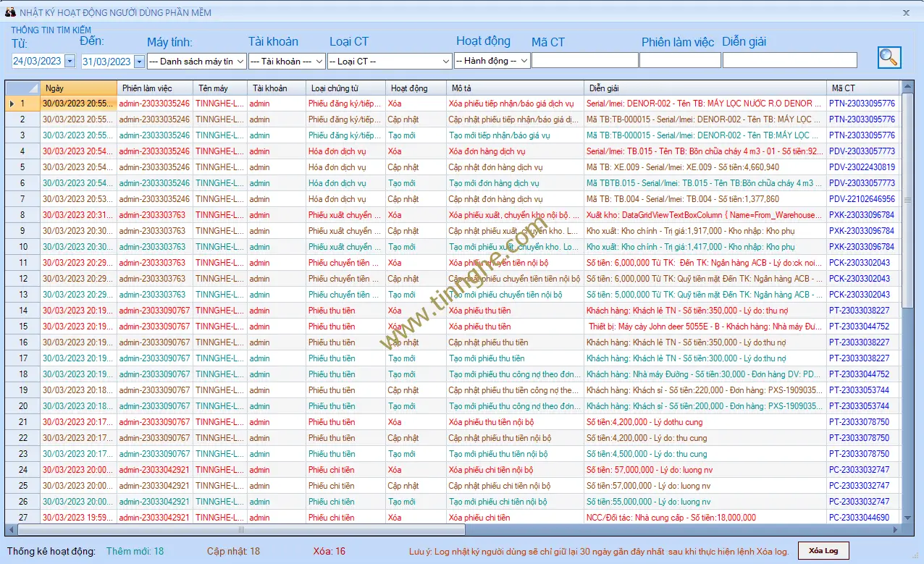
Task: Expand the 'Hành động' combo box
Action: (x=524, y=62)
